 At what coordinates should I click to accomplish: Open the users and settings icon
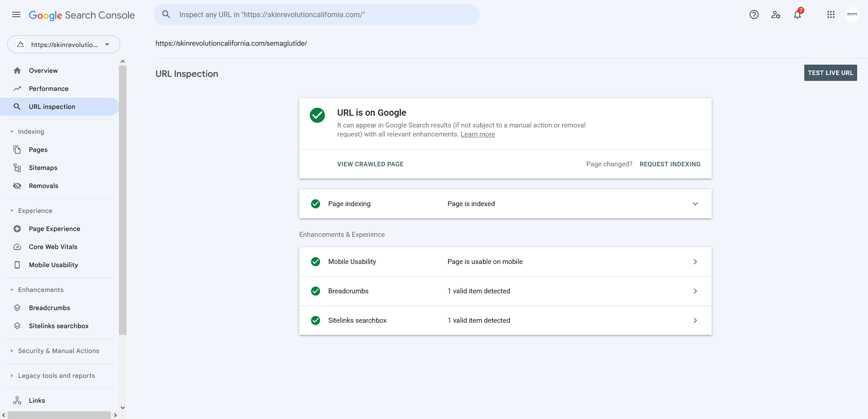point(776,14)
